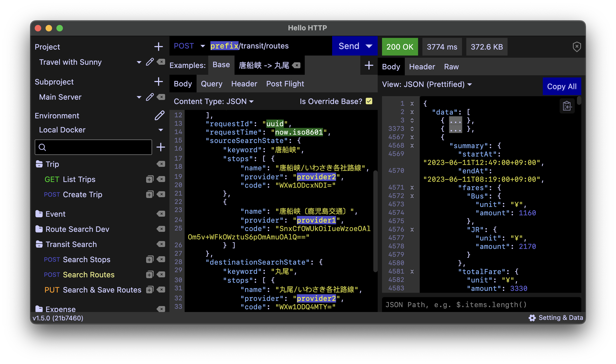Switch to the Post Flight tab
Viewport: 616px width, 364px height.
coord(285,84)
